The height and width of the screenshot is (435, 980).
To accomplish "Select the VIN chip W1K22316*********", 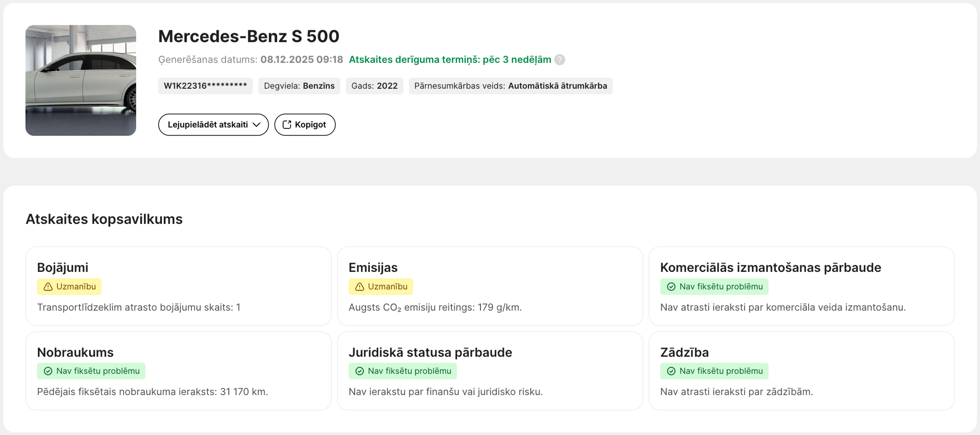I will [205, 86].
